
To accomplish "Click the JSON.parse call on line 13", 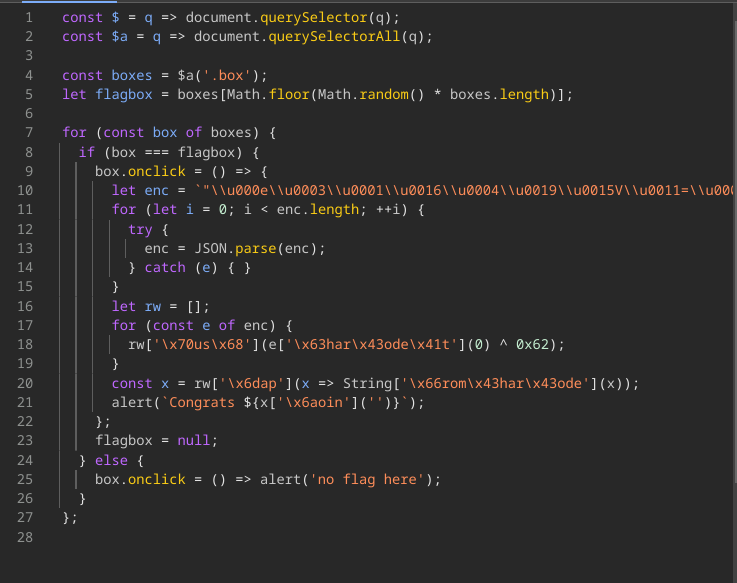I will 285,248.
